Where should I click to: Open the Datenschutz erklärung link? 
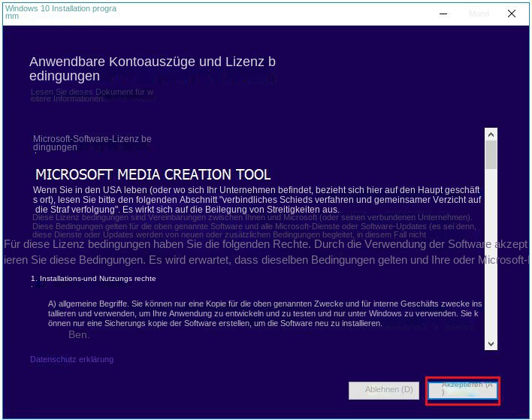[x=71, y=359]
